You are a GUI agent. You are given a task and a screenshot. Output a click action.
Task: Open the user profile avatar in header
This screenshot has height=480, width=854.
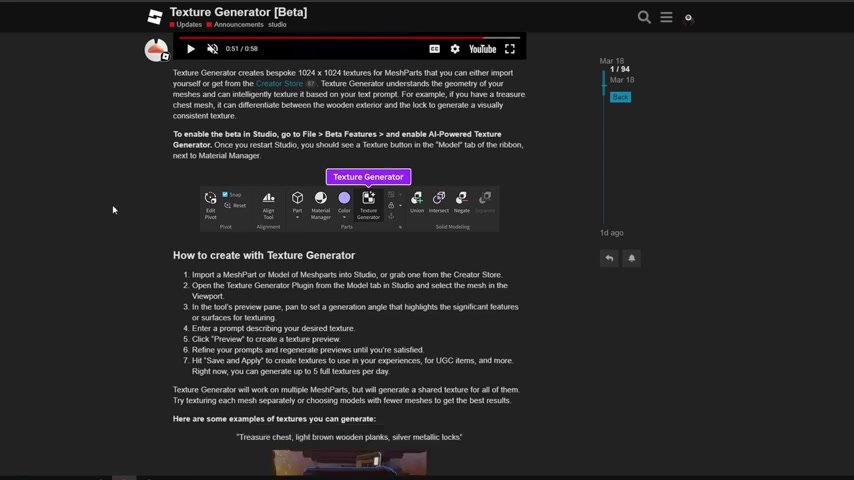click(x=688, y=18)
